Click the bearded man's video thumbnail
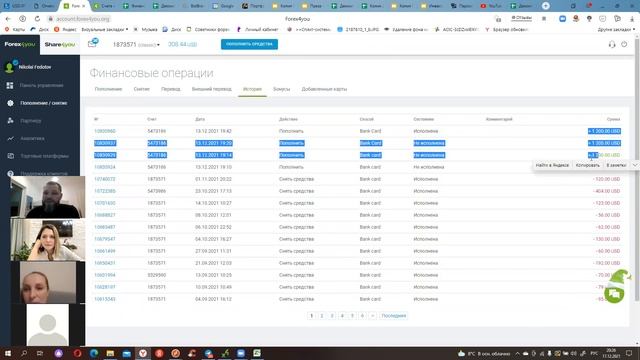 47,198
